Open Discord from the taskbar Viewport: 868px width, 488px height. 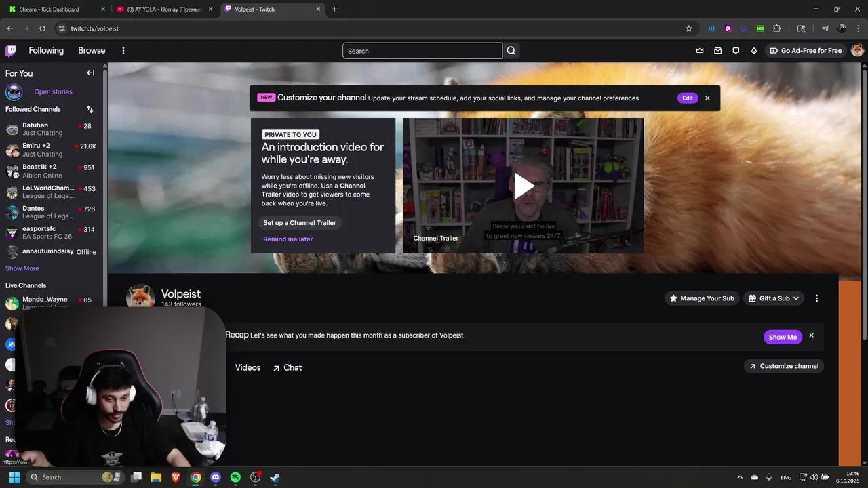216,477
